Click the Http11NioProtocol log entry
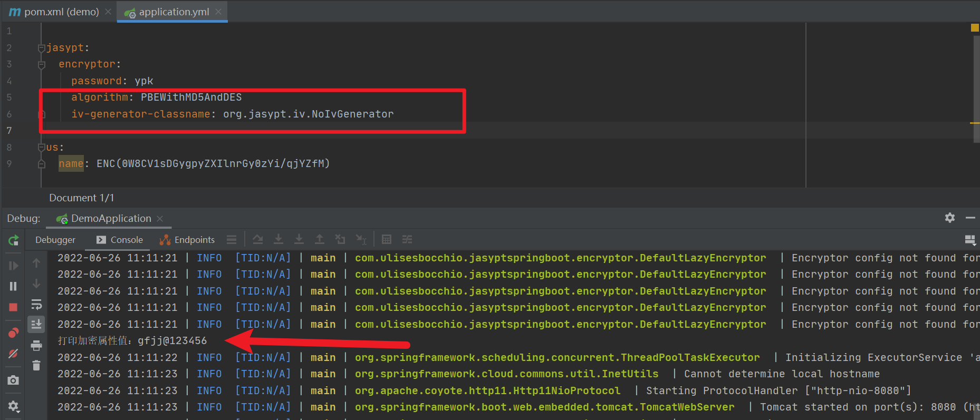Screen dimensions: 980x420 [488, 390]
